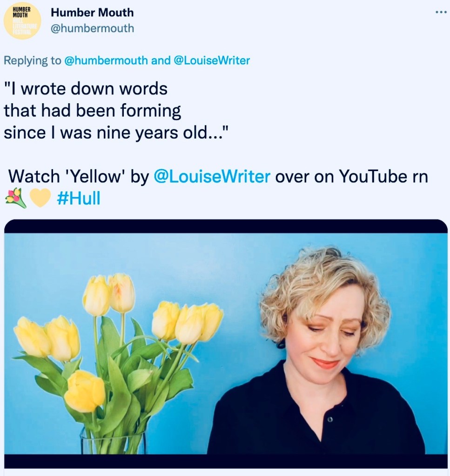The image size is (450, 476).
Task: Click the yellow heart emoji
Action: (40, 199)
